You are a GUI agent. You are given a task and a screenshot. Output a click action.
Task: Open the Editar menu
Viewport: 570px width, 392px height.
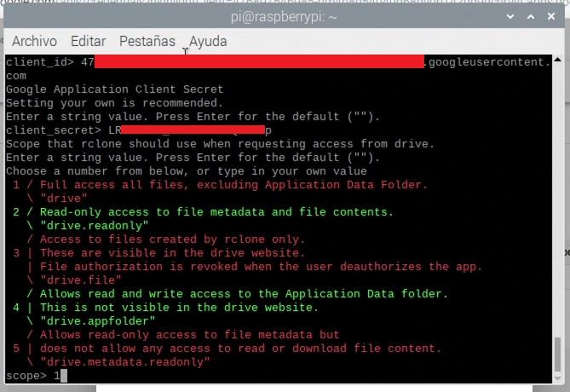pyautogui.click(x=89, y=41)
